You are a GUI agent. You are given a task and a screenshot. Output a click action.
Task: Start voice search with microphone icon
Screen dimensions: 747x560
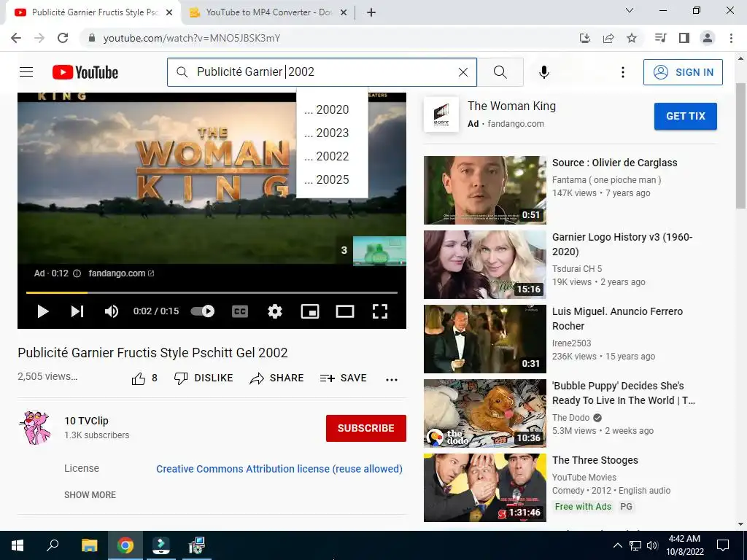(x=543, y=72)
